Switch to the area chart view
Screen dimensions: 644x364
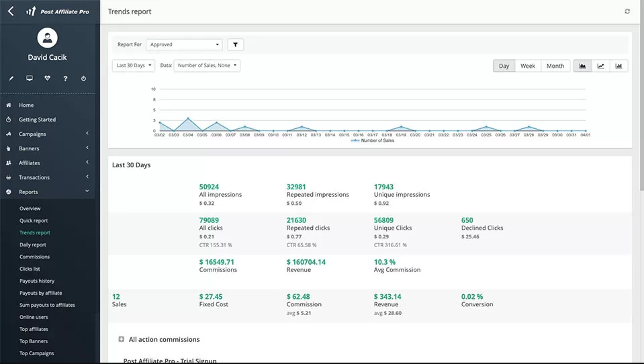[582, 66]
